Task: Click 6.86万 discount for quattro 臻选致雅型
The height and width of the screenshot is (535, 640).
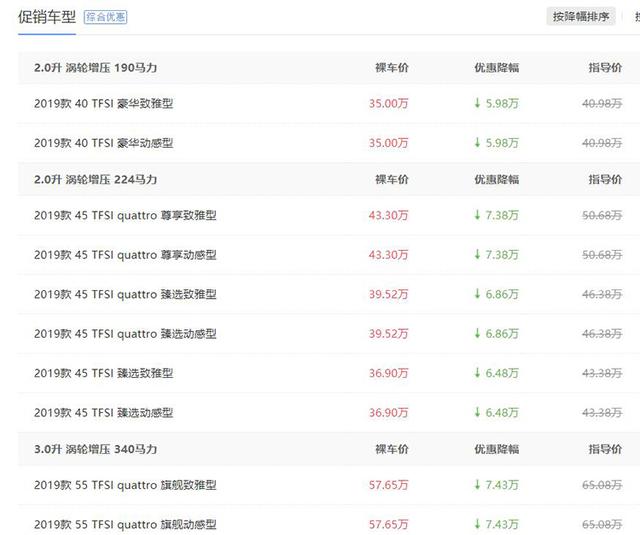Action: [496, 294]
